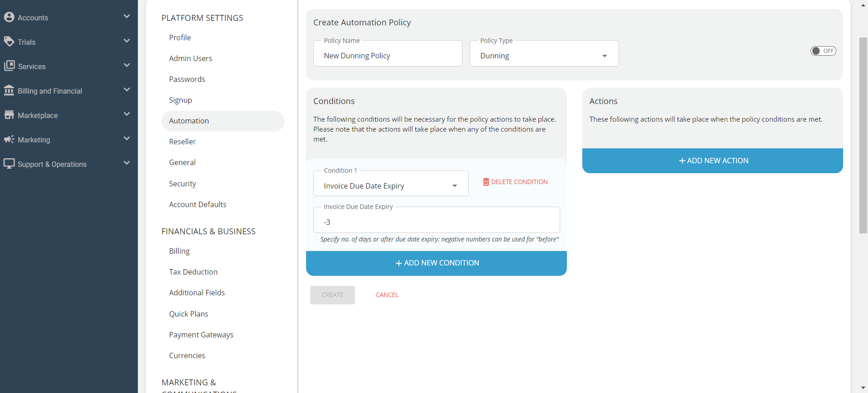The image size is (868, 393).
Task: Click the Create button
Action: (x=332, y=295)
